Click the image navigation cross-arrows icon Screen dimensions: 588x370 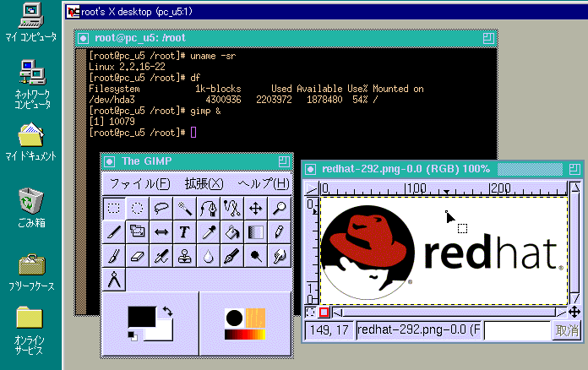574,312
